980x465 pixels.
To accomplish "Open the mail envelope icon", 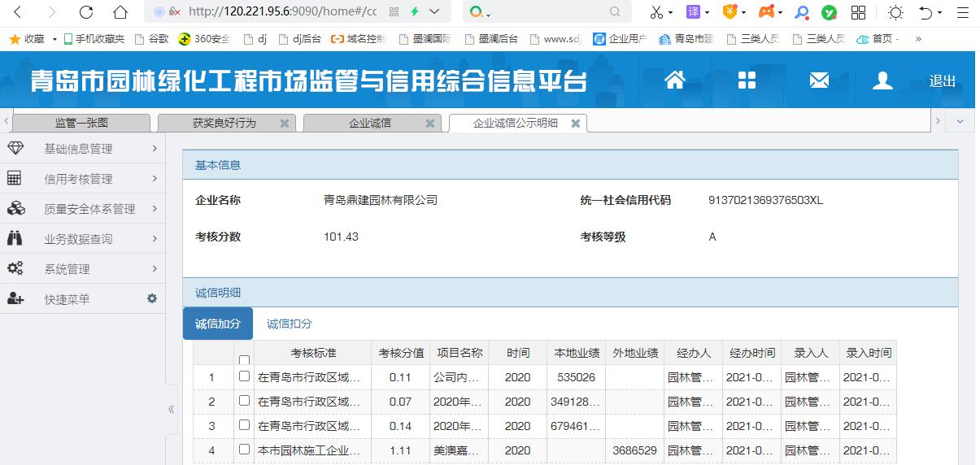I will coord(818,80).
